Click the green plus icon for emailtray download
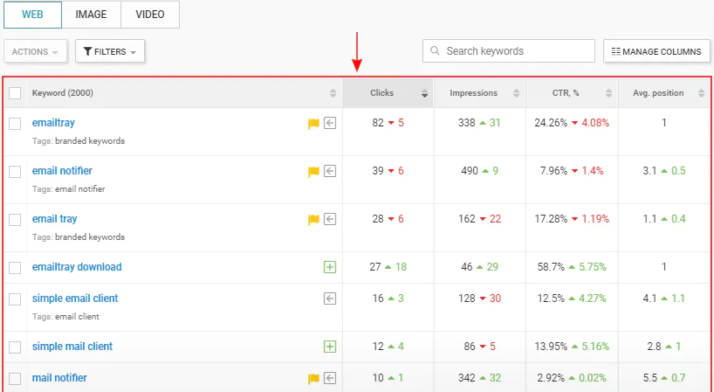 click(x=330, y=267)
